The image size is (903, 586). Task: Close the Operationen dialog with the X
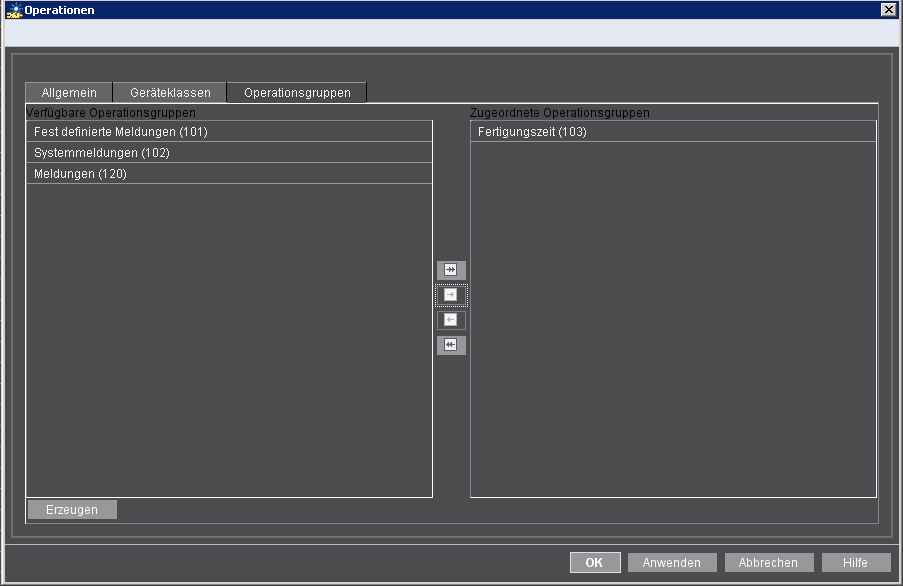point(888,9)
